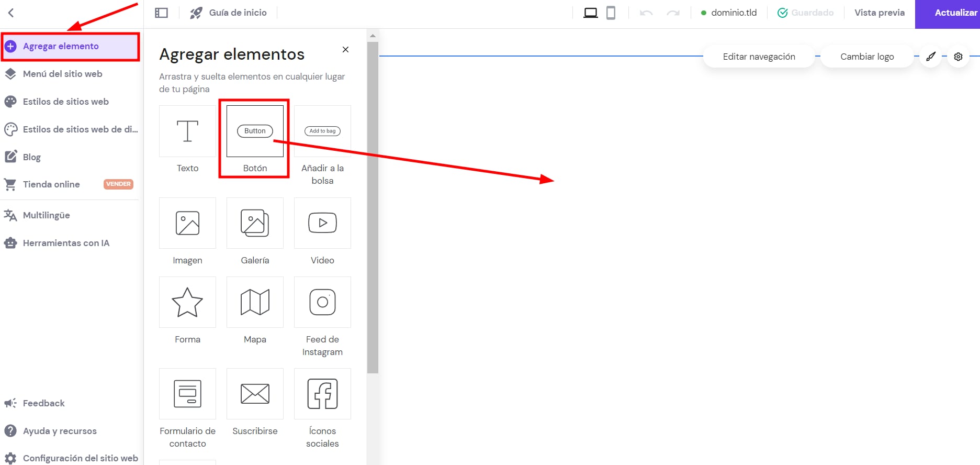980x465 pixels.
Task: Open Menú del sitio web
Action: 63,74
